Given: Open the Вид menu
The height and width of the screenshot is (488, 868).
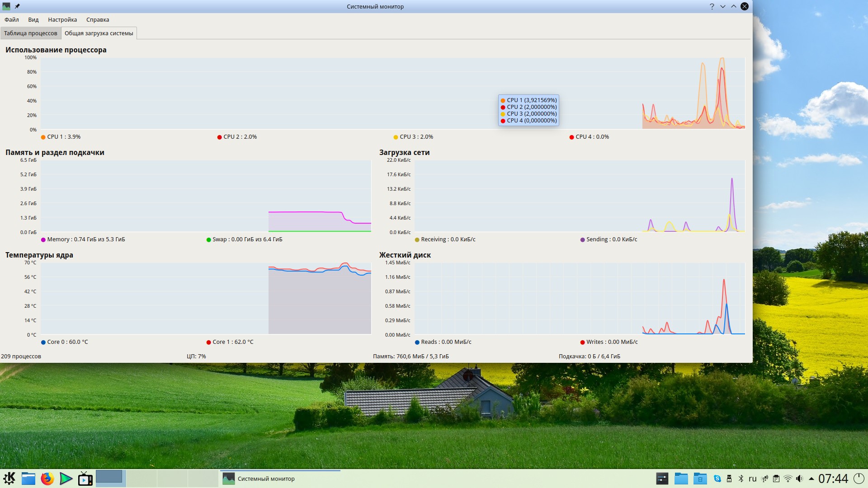Looking at the screenshot, I should [x=33, y=19].
